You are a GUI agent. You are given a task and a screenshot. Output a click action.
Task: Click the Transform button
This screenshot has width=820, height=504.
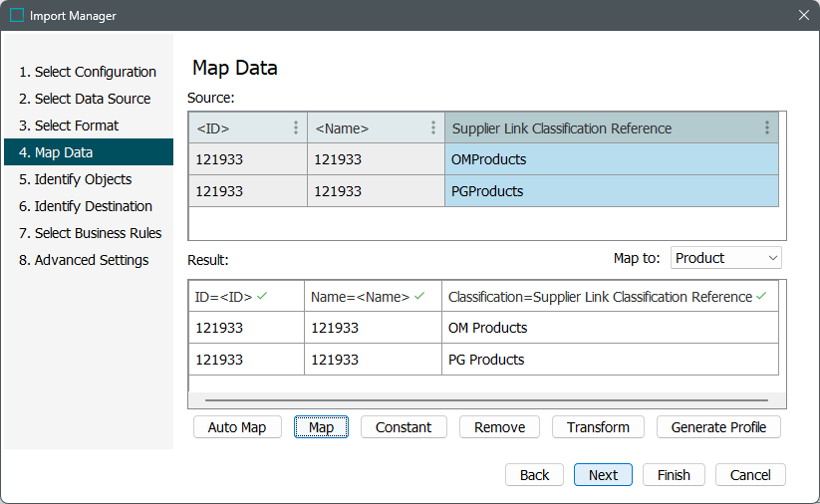598,427
